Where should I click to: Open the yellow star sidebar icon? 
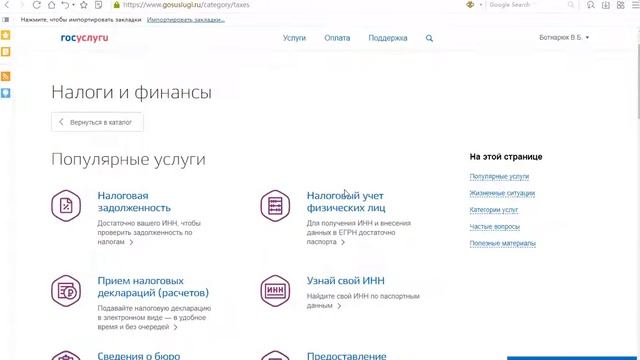(x=6, y=35)
